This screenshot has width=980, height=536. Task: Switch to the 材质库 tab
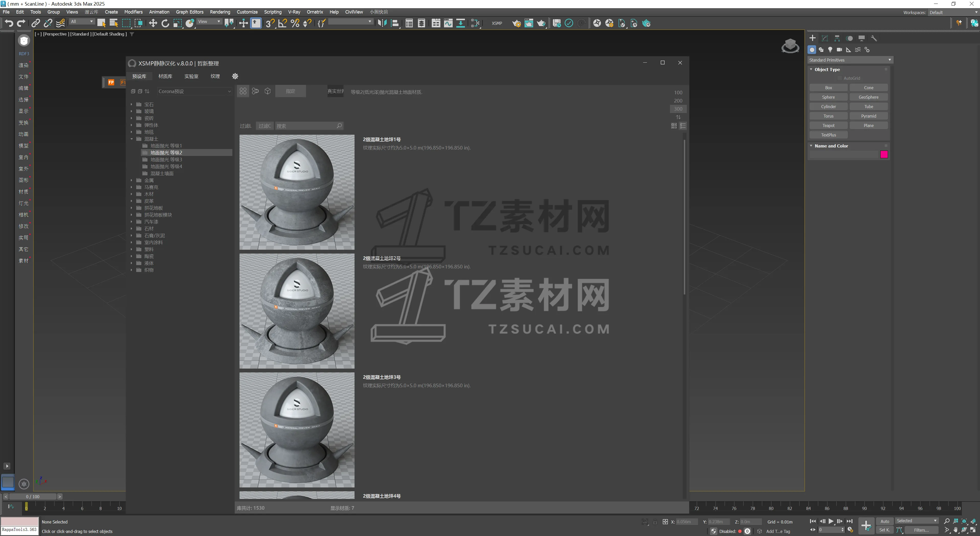click(165, 76)
